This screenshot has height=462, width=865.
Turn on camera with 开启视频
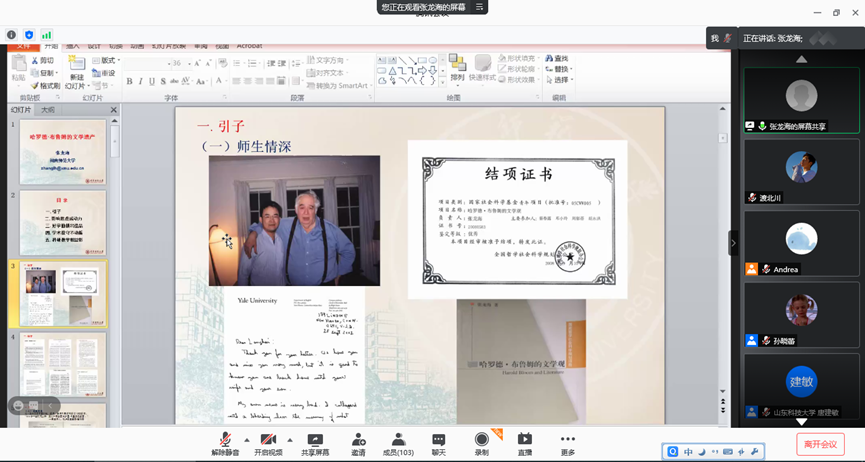[x=268, y=443]
